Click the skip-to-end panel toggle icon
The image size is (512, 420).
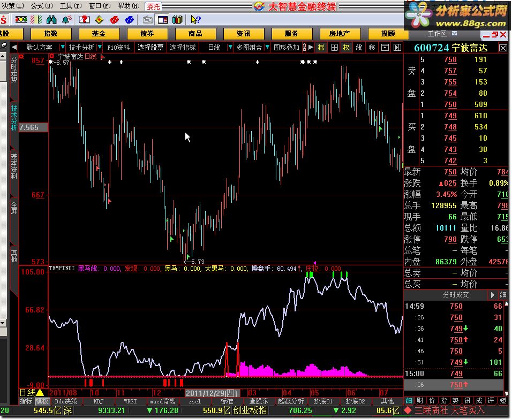(x=397, y=48)
